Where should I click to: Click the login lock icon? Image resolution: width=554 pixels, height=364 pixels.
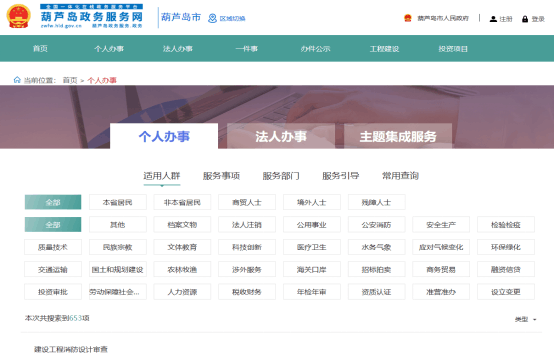(525, 19)
